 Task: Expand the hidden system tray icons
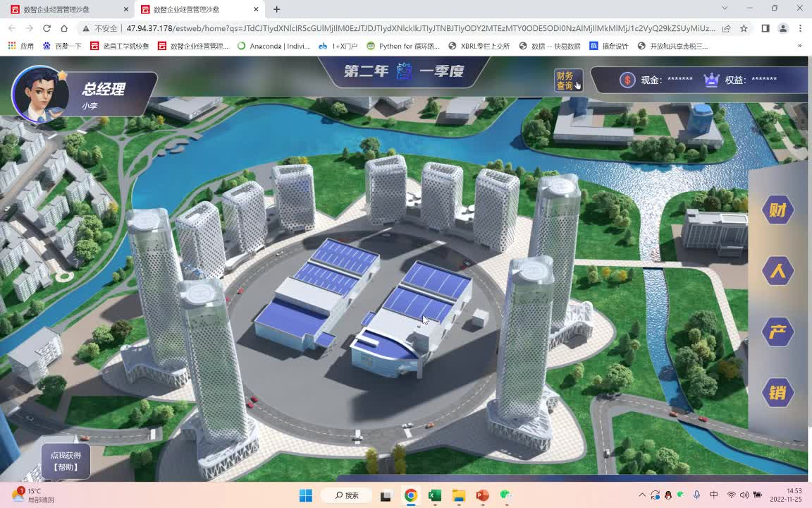[x=641, y=495]
